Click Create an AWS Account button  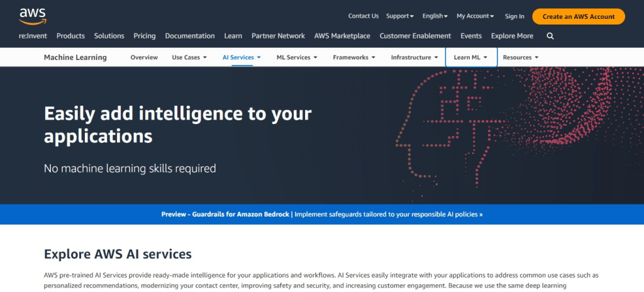point(579,17)
